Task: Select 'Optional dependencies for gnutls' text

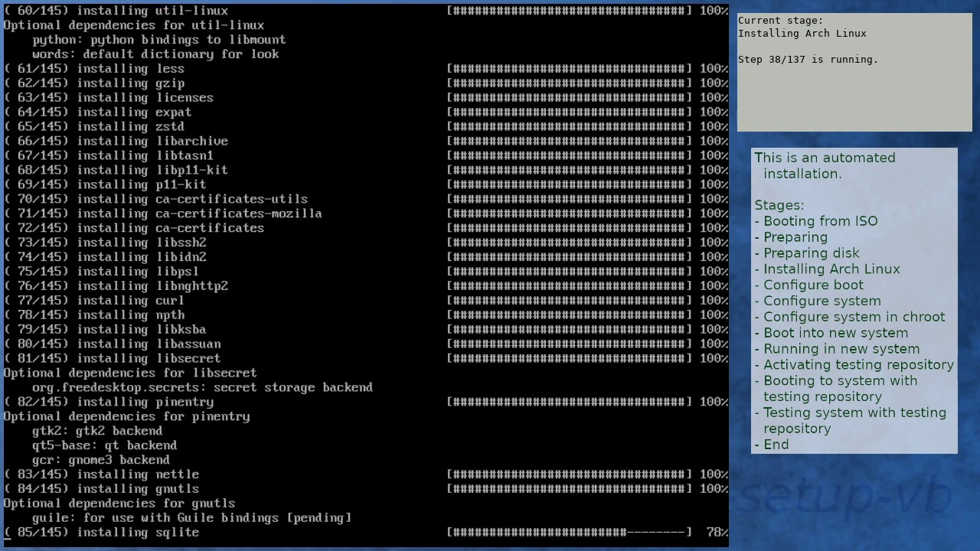Action: click(x=119, y=504)
